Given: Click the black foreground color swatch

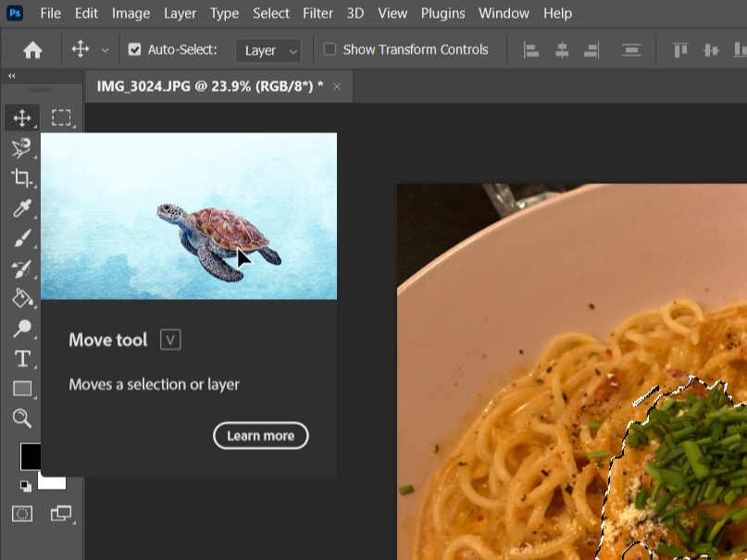Looking at the screenshot, I should pyautogui.click(x=30, y=456).
